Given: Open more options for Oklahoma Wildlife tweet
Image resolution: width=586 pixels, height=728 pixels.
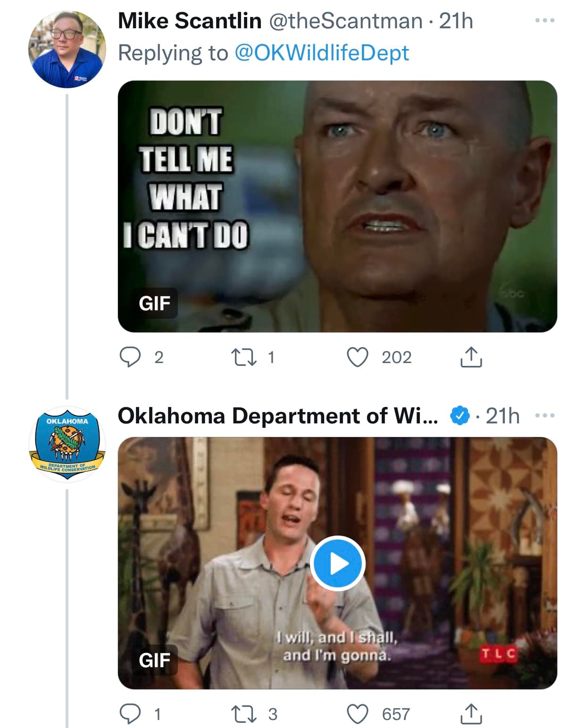Looking at the screenshot, I should (545, 416).
